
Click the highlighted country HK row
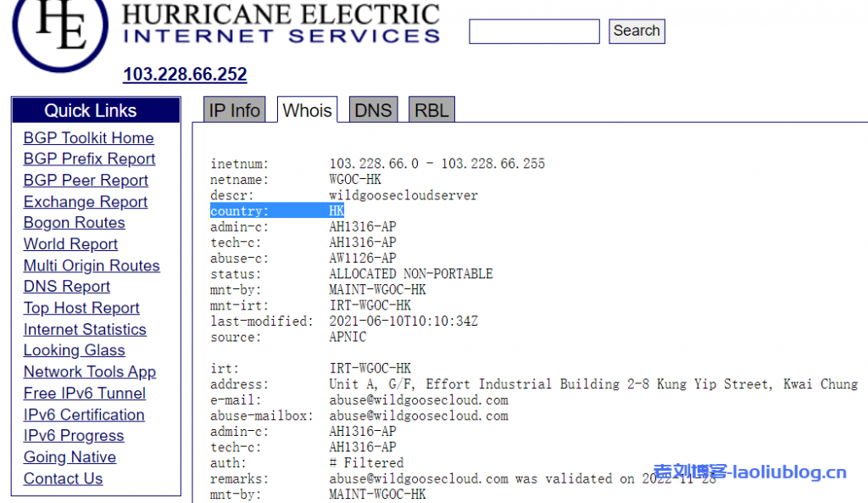point(277,211)
